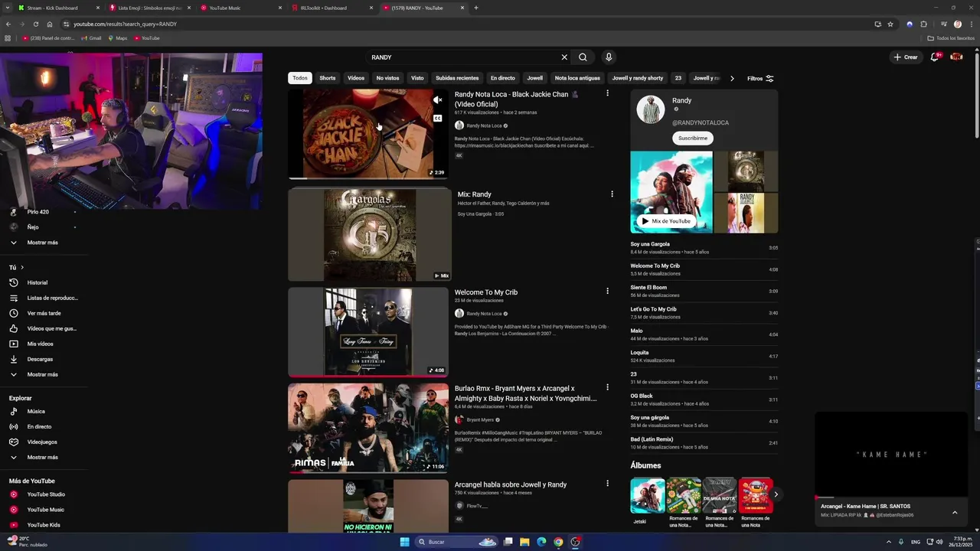Open YouTube notifications bell
Image resolution: width=980 pixels, height=551 pixels.
935,57
